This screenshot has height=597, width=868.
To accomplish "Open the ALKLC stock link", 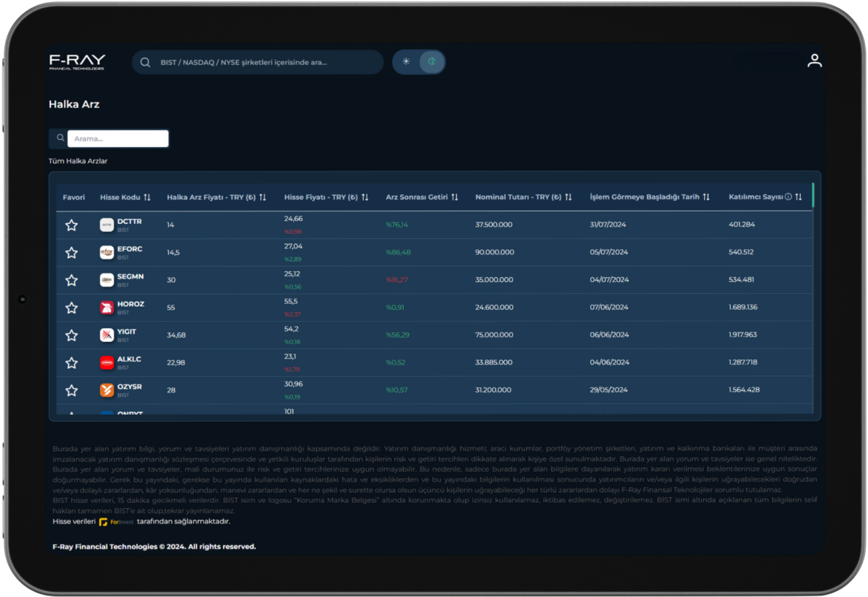I will 129,359.
